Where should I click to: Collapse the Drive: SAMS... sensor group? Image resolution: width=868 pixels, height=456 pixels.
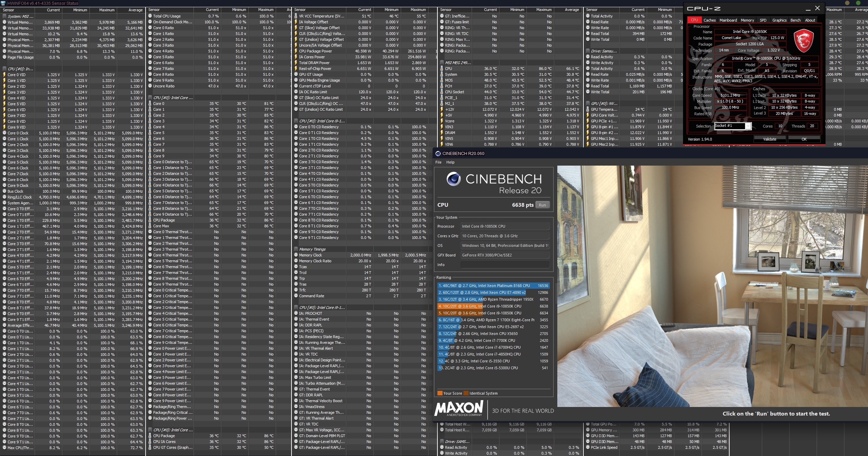(x=442, y=442)
